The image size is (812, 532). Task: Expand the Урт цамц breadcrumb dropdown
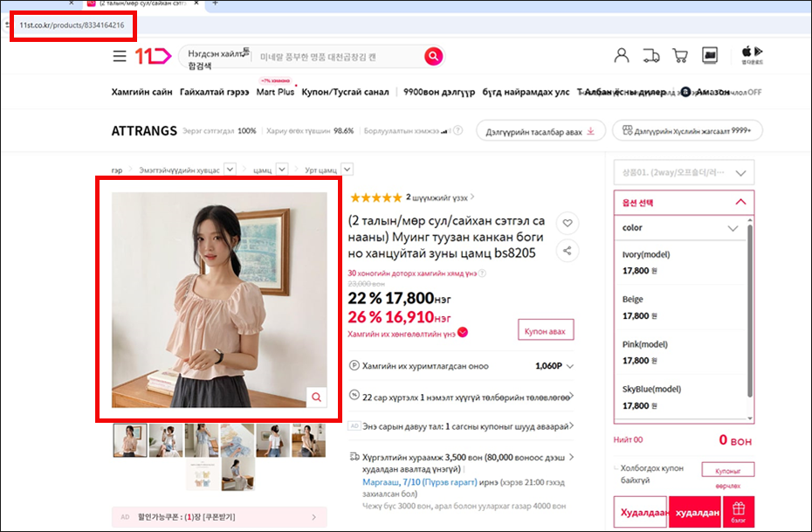[x=347, y=169]
